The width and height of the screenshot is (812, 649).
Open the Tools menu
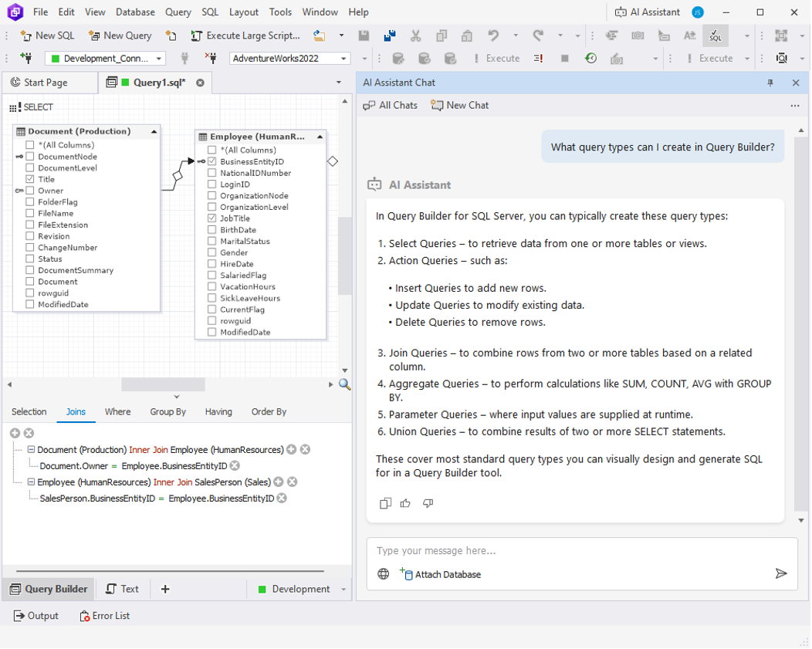coord(280,12)
